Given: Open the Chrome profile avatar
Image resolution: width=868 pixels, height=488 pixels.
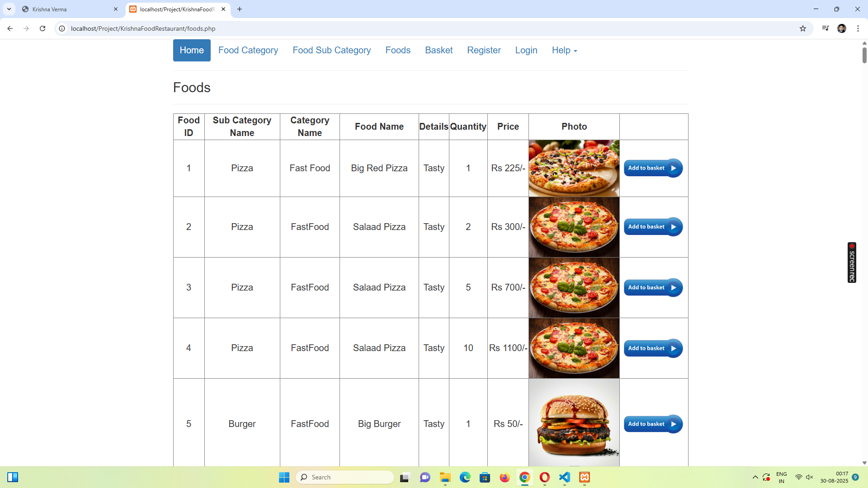Looking at the screenshot, I should click(x=842, y=28).
